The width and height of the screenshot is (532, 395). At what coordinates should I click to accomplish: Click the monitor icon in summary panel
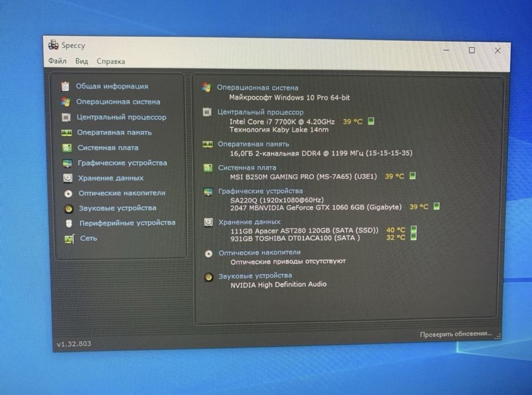(208, 191)
